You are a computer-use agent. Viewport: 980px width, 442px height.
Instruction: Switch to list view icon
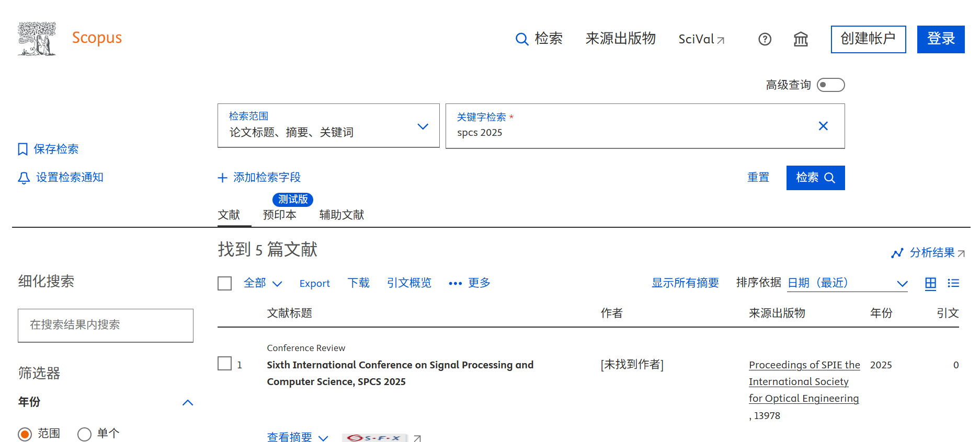(x=953, y=283)
